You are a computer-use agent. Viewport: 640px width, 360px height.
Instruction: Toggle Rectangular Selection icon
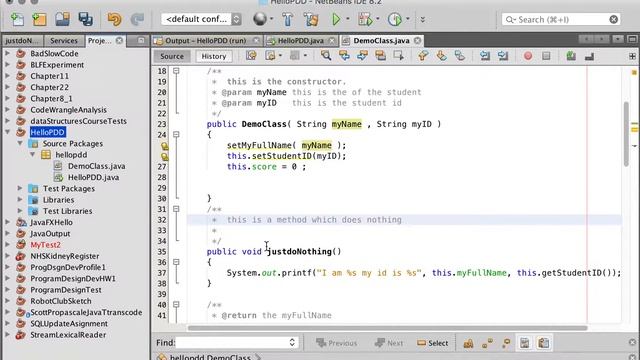[x=398, y=56]
